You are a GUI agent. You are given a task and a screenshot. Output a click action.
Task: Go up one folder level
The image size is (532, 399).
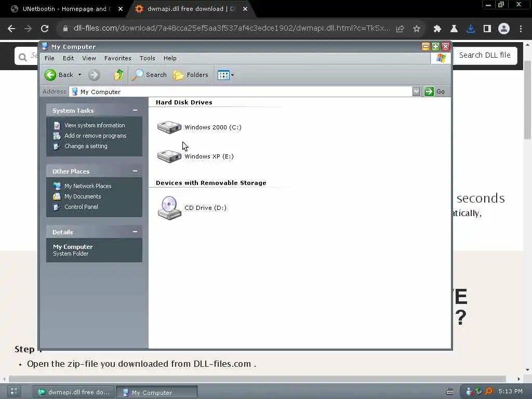coord(119,75)
